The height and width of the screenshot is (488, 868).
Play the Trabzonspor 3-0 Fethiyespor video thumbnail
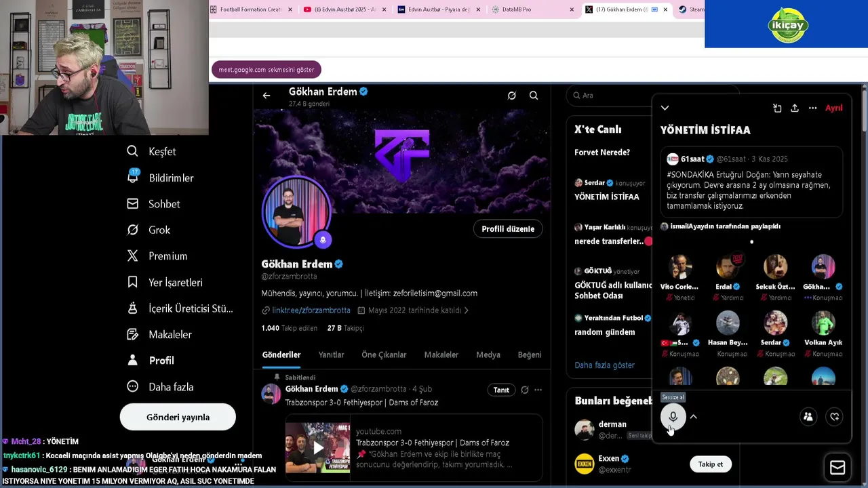point(317,448)
